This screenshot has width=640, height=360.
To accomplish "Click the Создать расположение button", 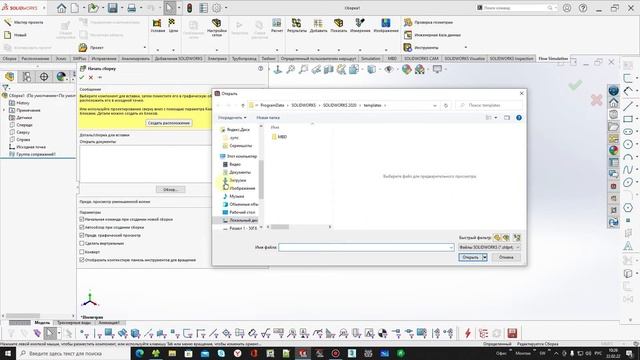I will (169, 123).
